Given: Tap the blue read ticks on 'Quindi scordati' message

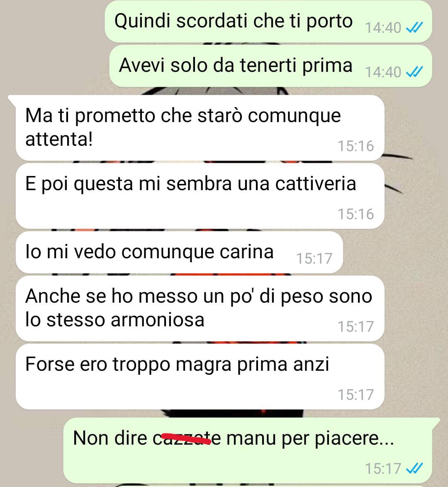Looking at the screenshot, I should tap(414, 28).
